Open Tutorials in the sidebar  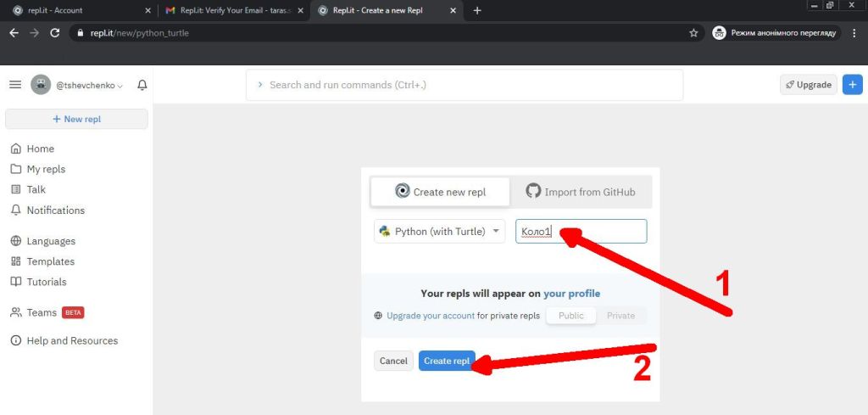coord(39,282)
